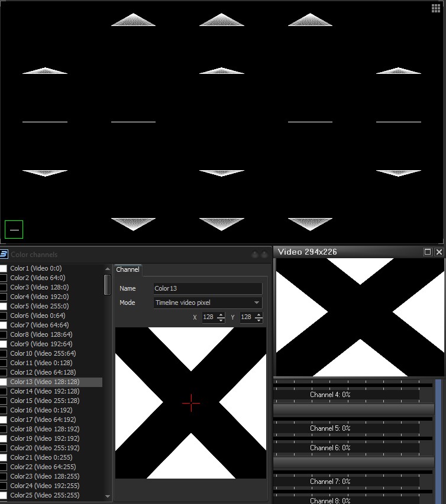446x504 pixels.
Task: Click the blue vertical scrollbar beside the channel sliders
Action: [438, 441]
